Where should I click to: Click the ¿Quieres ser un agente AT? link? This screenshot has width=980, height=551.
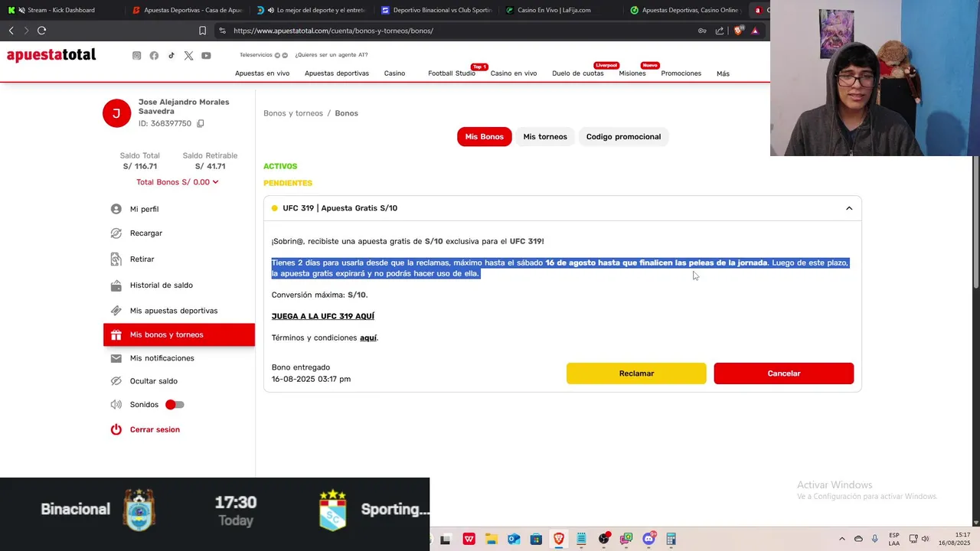tap(332, 55)
